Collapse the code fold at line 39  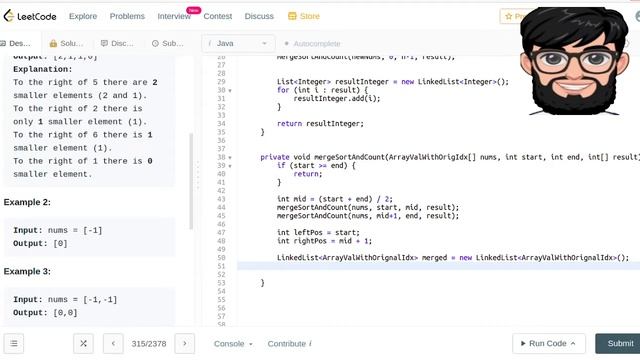coord(230,166)
